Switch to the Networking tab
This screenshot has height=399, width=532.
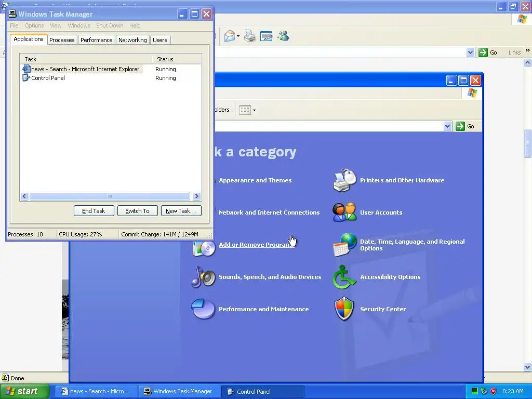click(132, 40)
